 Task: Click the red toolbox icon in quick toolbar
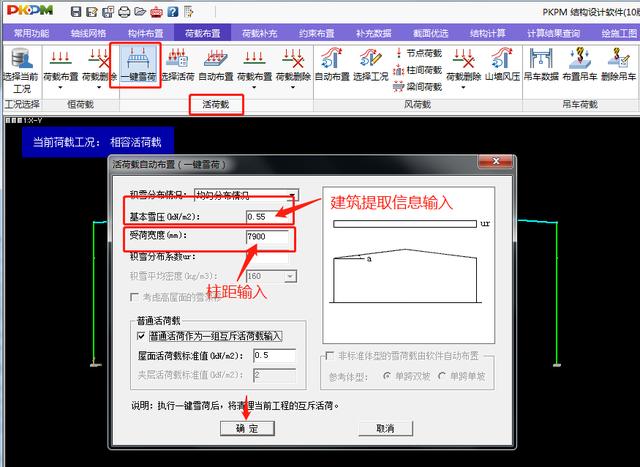tap(156, 12)
